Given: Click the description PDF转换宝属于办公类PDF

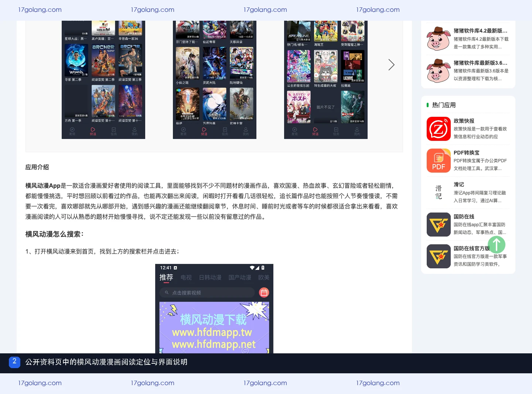Looking at the screenshot, I should coord(480,164).
